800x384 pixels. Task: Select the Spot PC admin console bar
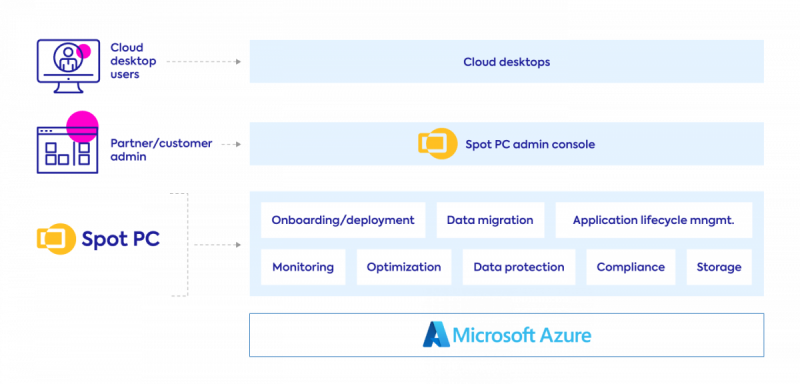coord(506,143)
